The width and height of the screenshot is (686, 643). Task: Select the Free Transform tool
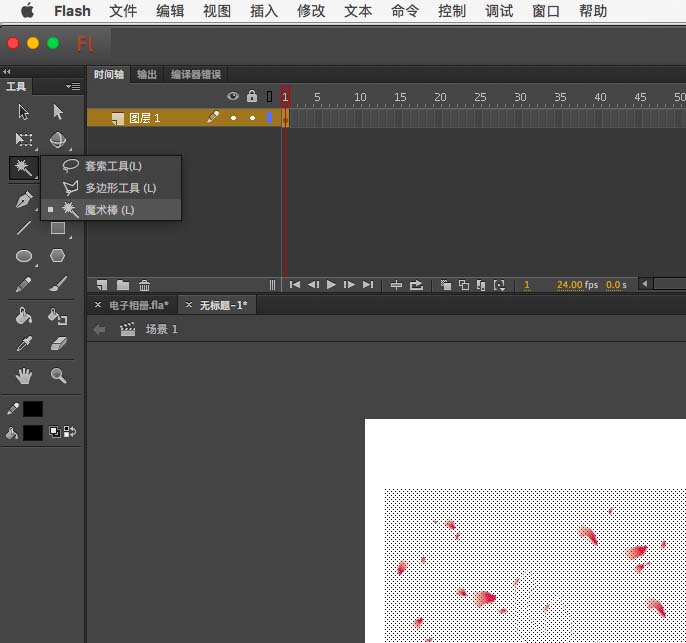coord(24,140)
